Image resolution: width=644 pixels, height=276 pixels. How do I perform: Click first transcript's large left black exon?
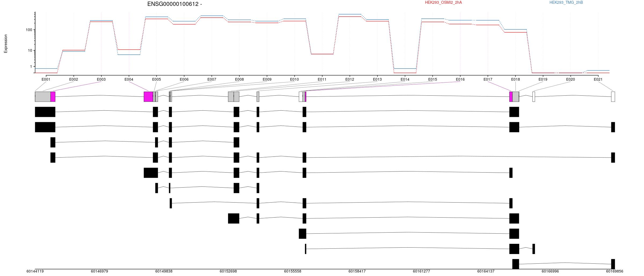[x=45, y=112]
